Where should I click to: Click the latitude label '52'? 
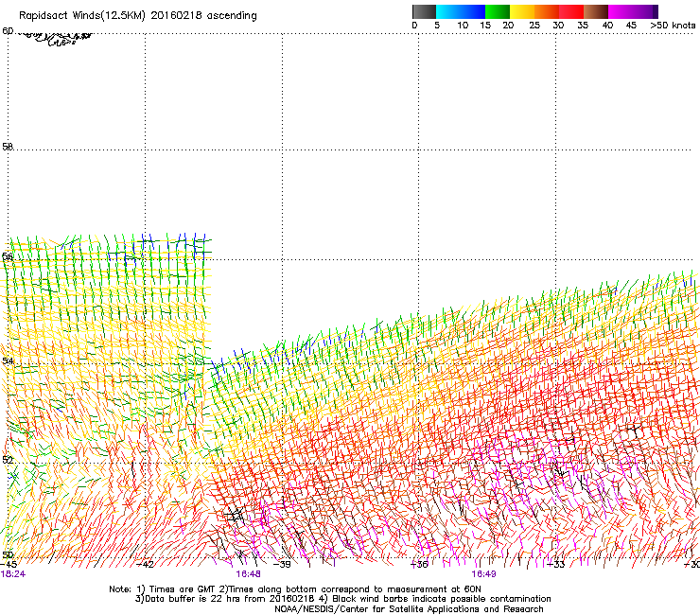pos(8,460)
